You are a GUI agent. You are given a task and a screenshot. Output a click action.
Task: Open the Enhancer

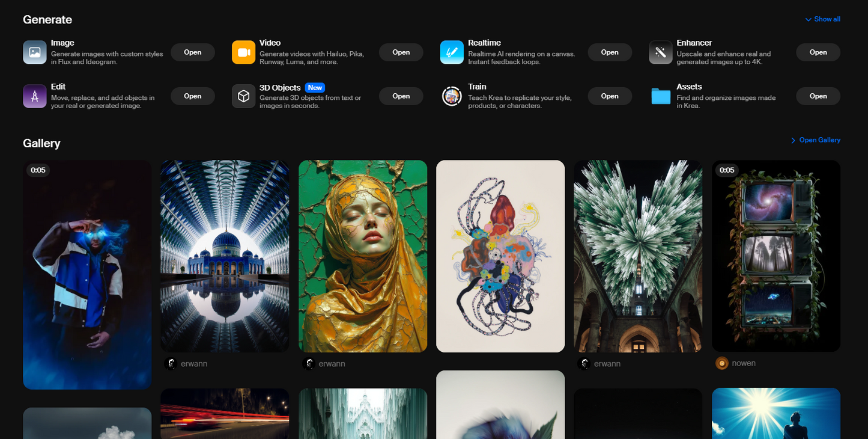(x=818, y=52)
